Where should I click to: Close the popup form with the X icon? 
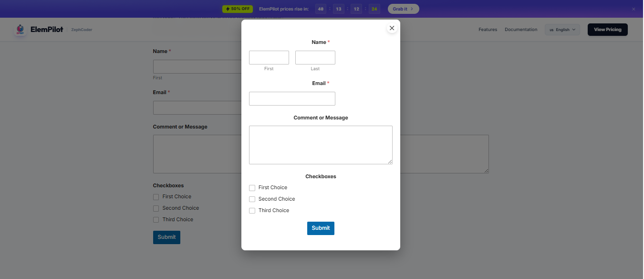pos(392,28)
